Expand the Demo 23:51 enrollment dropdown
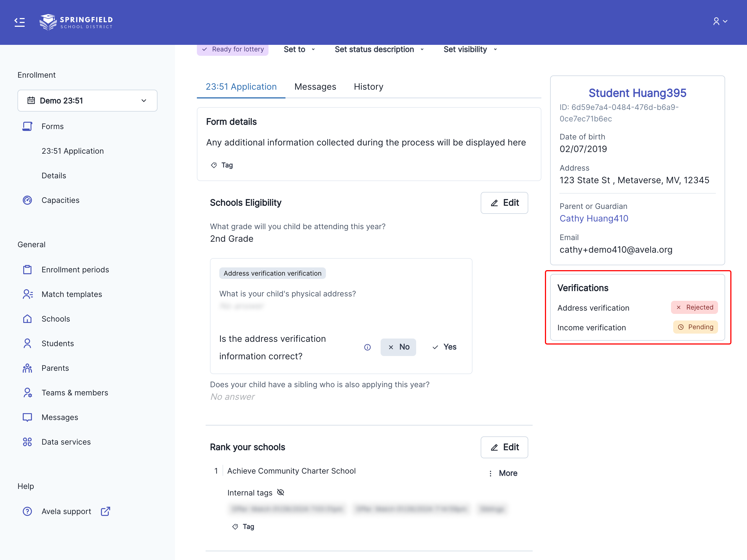Screen dimensions: 747x560 [87, 101]
